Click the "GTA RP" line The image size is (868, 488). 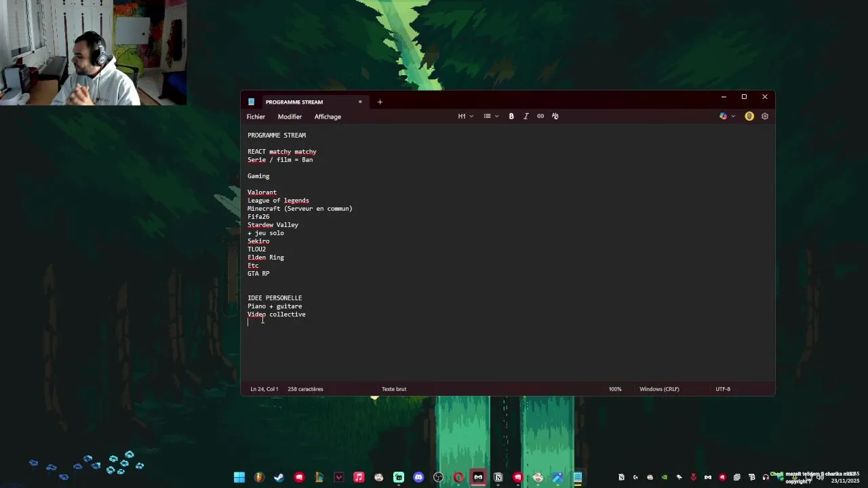(x=258, y=274)
